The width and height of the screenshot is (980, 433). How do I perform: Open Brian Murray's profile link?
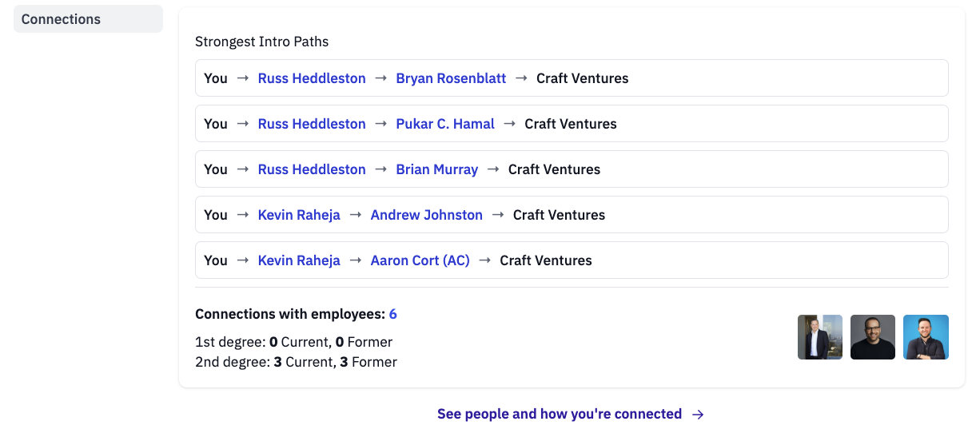(436, 169)
